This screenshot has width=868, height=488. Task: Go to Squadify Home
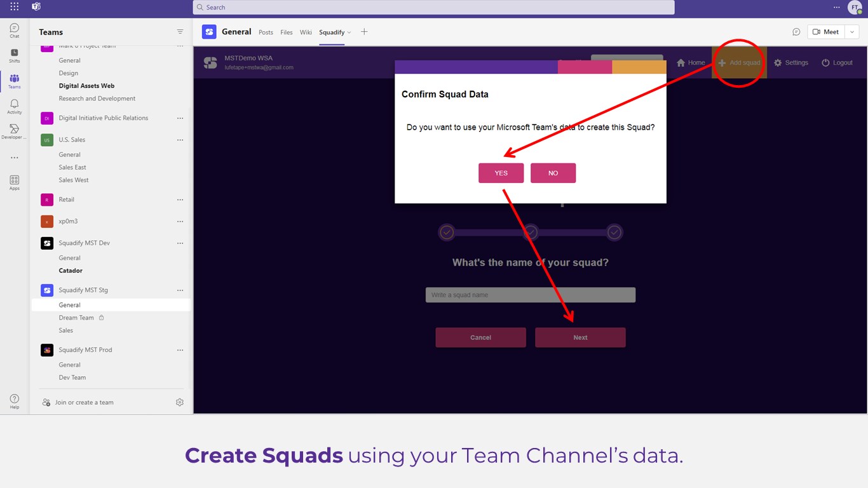[x=691, y=62]
